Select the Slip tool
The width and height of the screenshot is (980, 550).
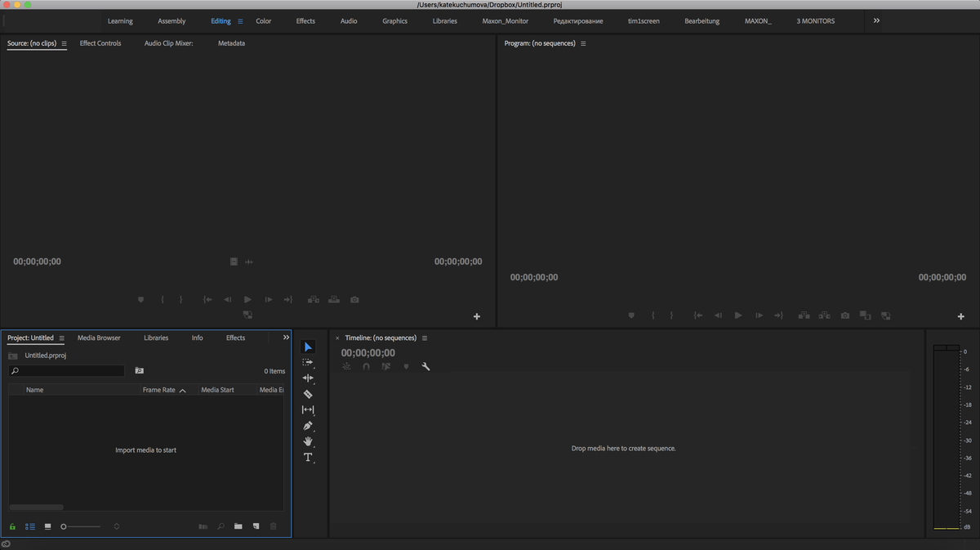(x=308, y=410)
